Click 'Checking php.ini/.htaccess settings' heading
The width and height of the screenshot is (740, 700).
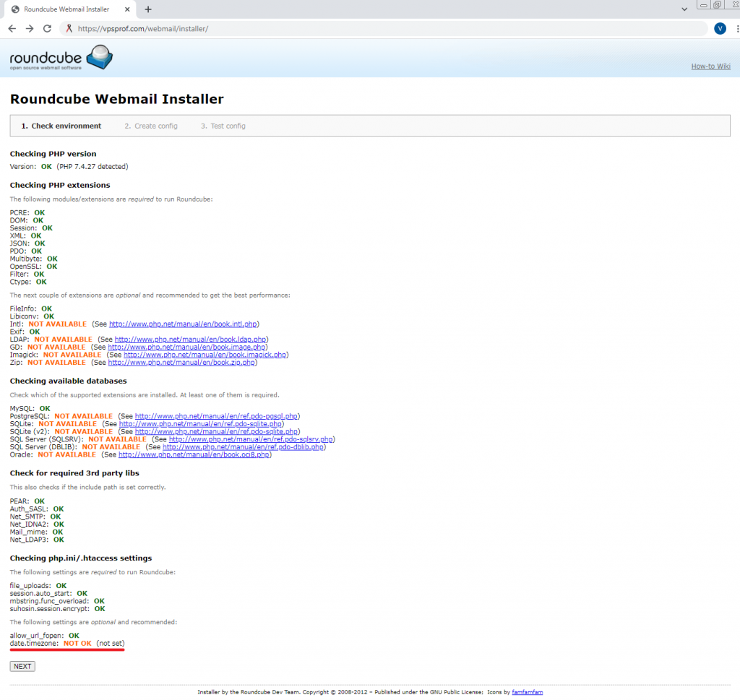81,558
